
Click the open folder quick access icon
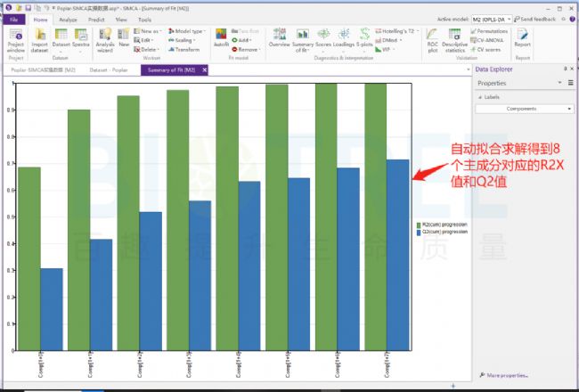pyautogui.click(x=19, y=8)
